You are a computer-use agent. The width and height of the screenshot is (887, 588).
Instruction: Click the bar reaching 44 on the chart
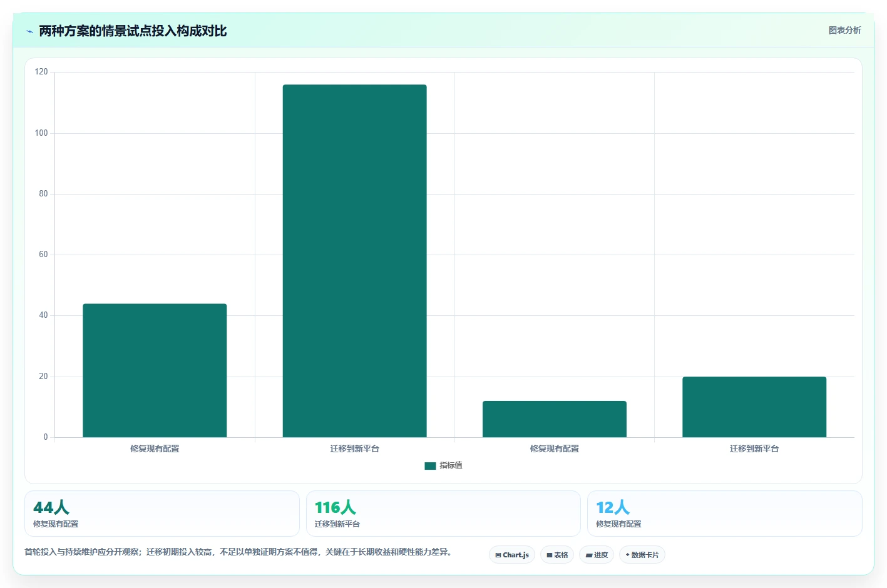click(155, 370)
